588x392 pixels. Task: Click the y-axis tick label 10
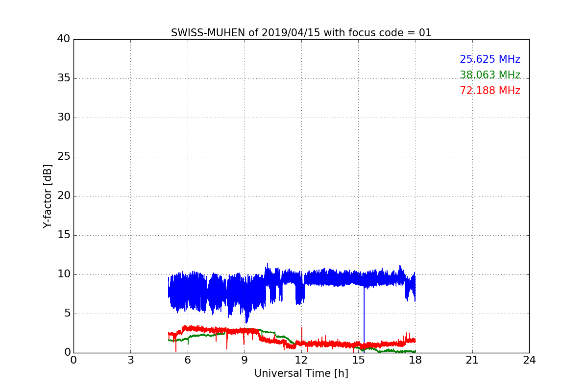click(64, 274)
